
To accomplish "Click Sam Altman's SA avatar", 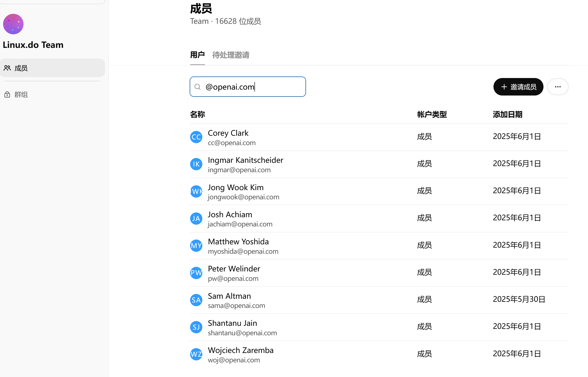I will click(x=196, y=300).
